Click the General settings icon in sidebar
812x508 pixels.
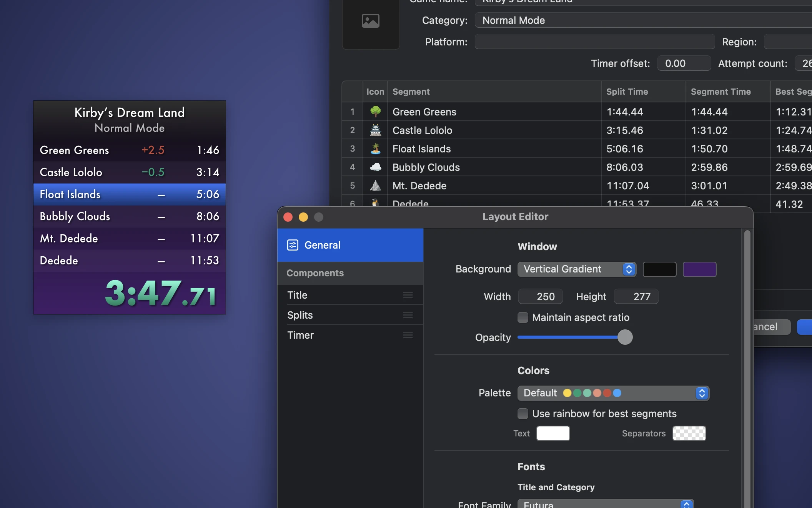tap(293, 245)
